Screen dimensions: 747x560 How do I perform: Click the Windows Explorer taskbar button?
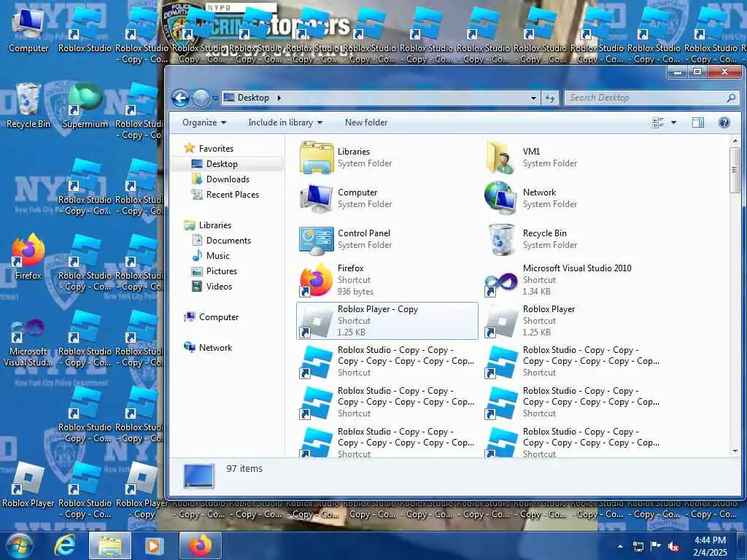pyautogui.click(x=110, y=545)
